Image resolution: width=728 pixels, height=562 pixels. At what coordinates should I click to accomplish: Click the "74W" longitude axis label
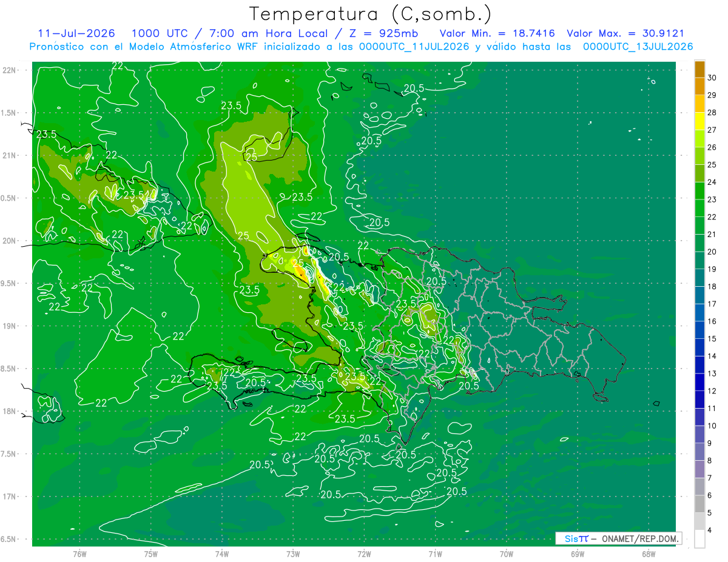(221, 554)
